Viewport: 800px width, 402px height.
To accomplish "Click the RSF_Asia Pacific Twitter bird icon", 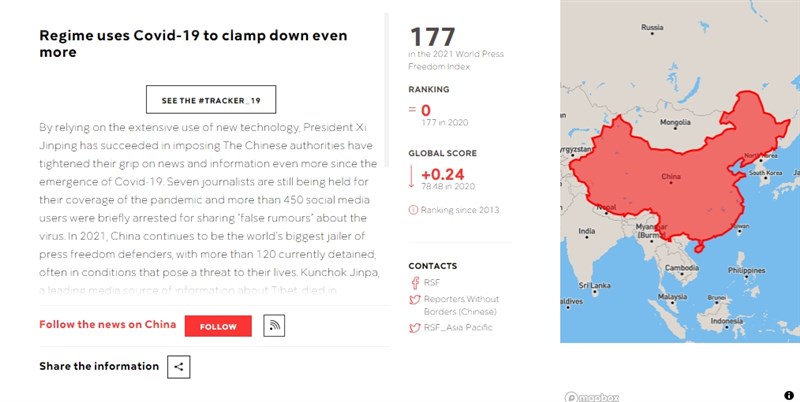I will click(x=415, y=328).
